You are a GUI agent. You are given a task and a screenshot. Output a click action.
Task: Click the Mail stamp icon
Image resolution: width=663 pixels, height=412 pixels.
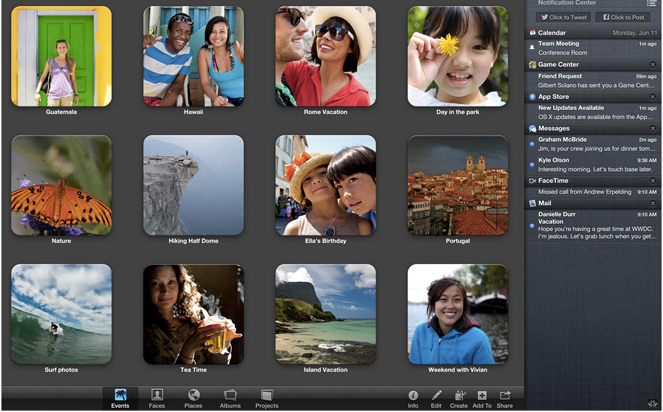click(x=532, y=203)
